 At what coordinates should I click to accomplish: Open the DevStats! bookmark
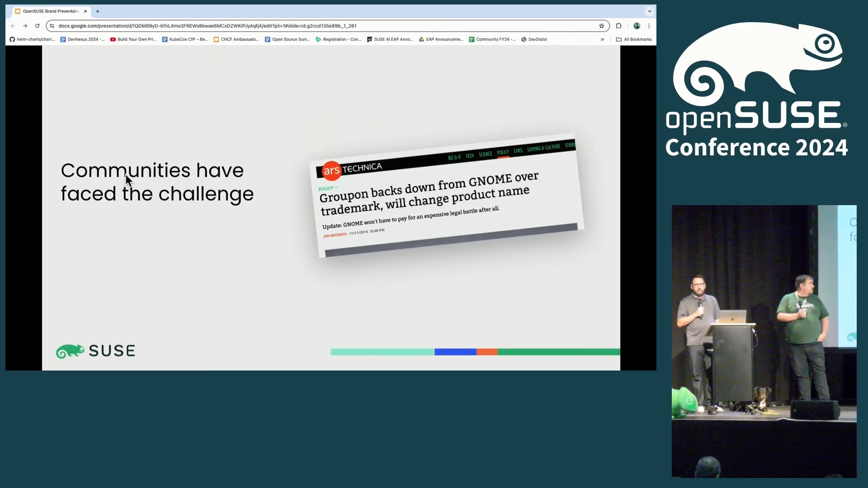tap(534, 39)
